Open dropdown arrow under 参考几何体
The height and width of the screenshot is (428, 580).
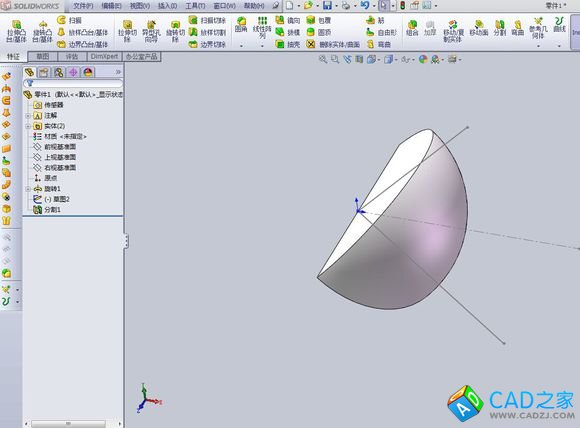point(538,46)
